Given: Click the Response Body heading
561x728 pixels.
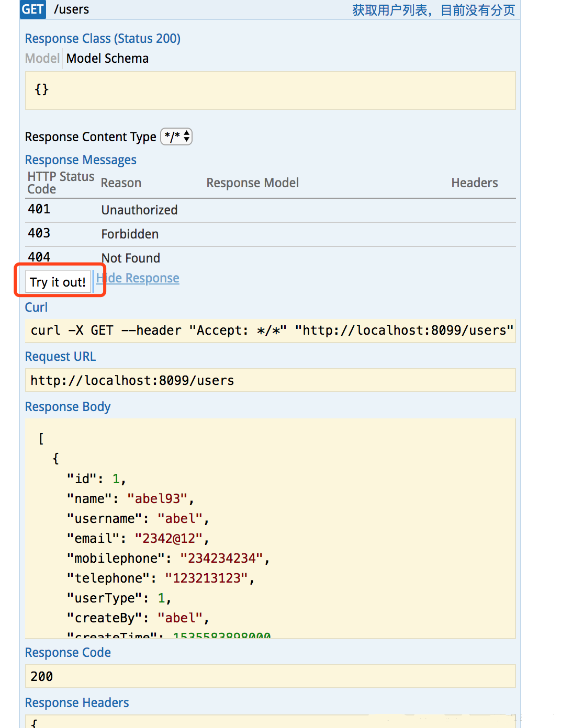Looking at the screenshot, I should (68, 407).
